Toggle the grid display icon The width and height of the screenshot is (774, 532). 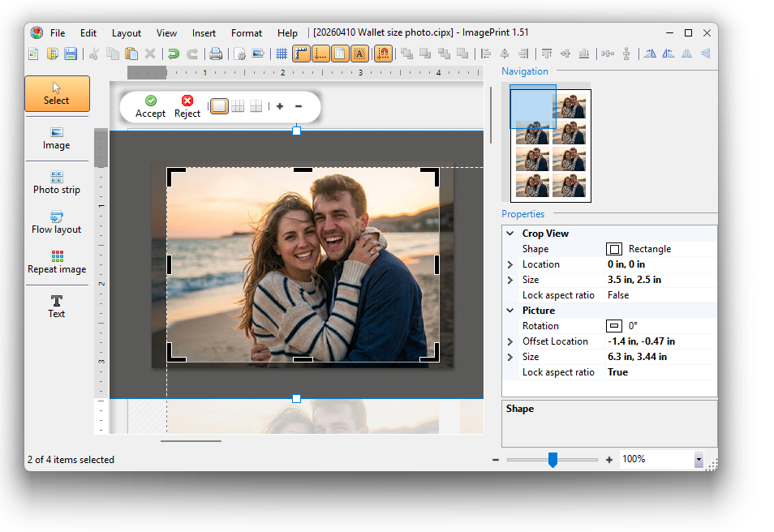pos(282,54)
